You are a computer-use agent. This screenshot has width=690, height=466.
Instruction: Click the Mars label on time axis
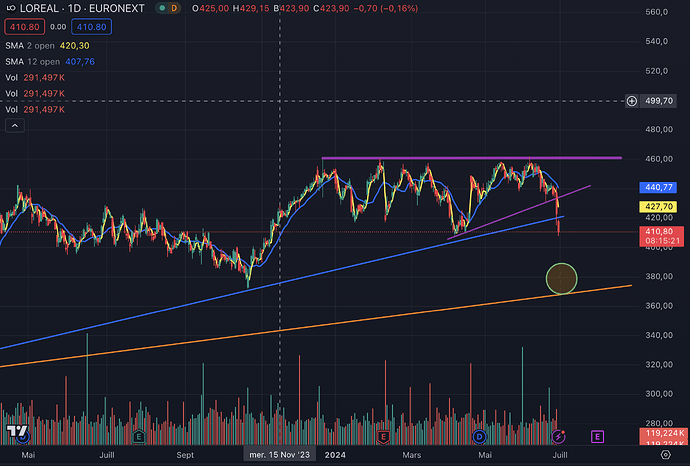[411, 455]
